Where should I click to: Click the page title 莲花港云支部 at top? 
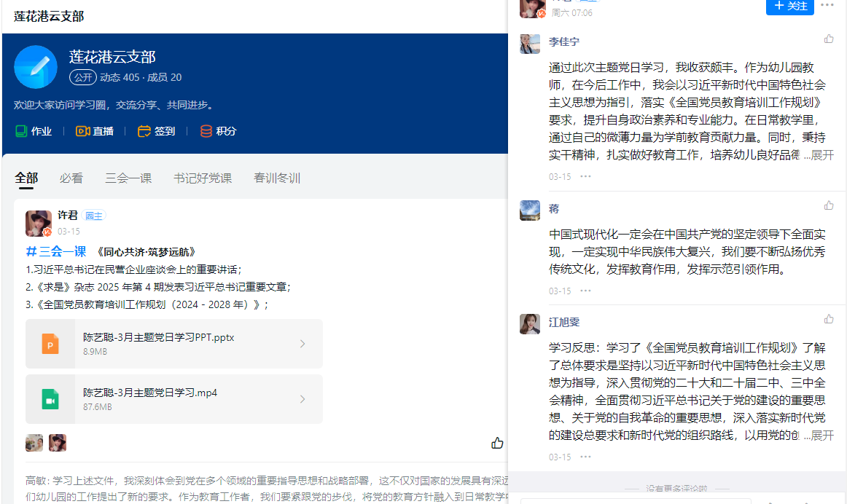pyautogui.click(x=49, y=16)
